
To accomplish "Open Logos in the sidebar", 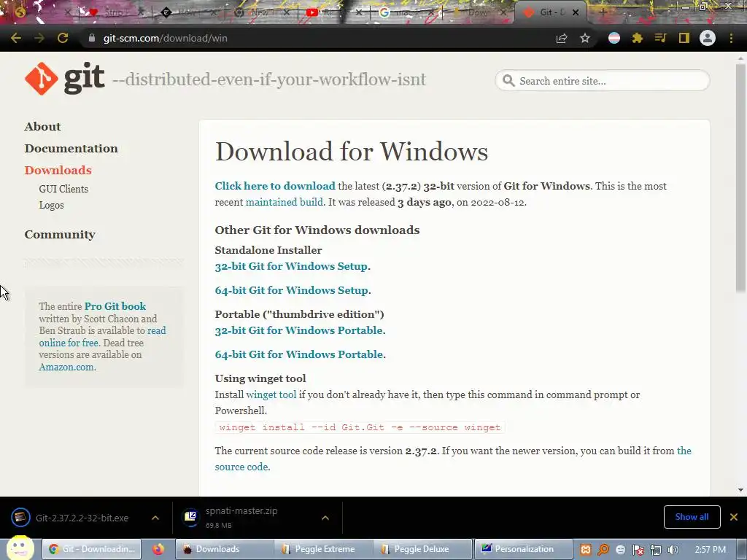I will [52, 205].
